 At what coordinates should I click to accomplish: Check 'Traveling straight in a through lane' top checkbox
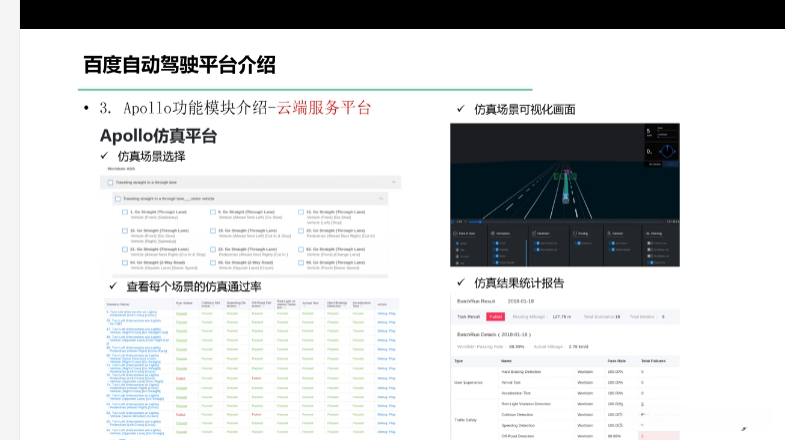[110, 183]
